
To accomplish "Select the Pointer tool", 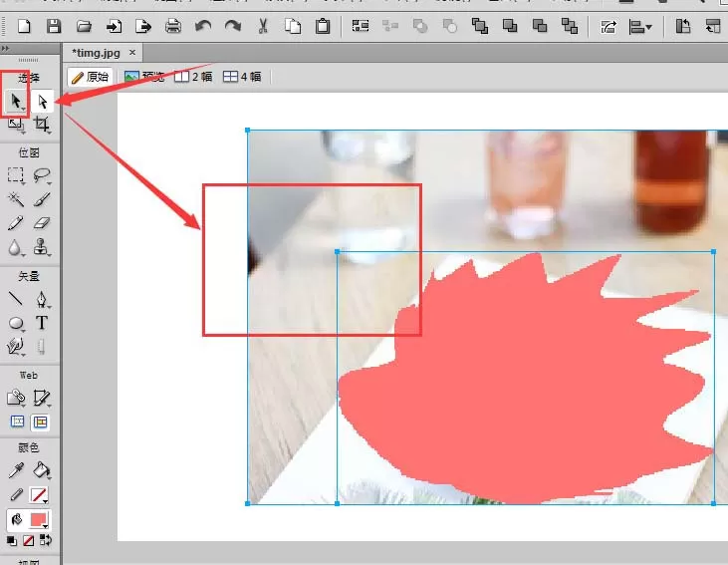I will coord(16,101).
